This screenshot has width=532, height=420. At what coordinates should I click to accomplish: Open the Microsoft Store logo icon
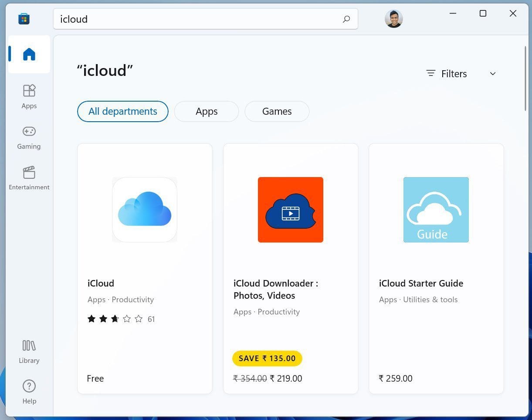pos(24,18)
